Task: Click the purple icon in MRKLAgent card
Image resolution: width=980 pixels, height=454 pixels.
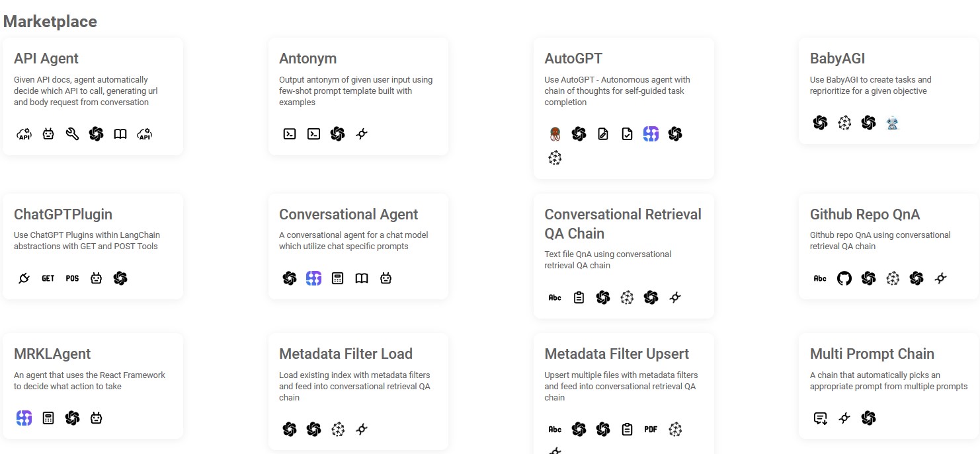Action: click(x=24, y=418)
